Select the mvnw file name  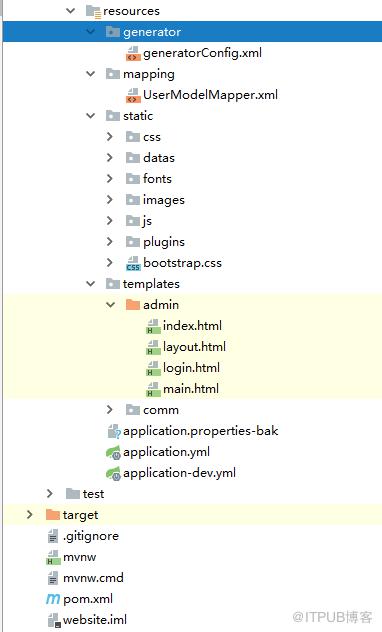[x=79, y=557]
